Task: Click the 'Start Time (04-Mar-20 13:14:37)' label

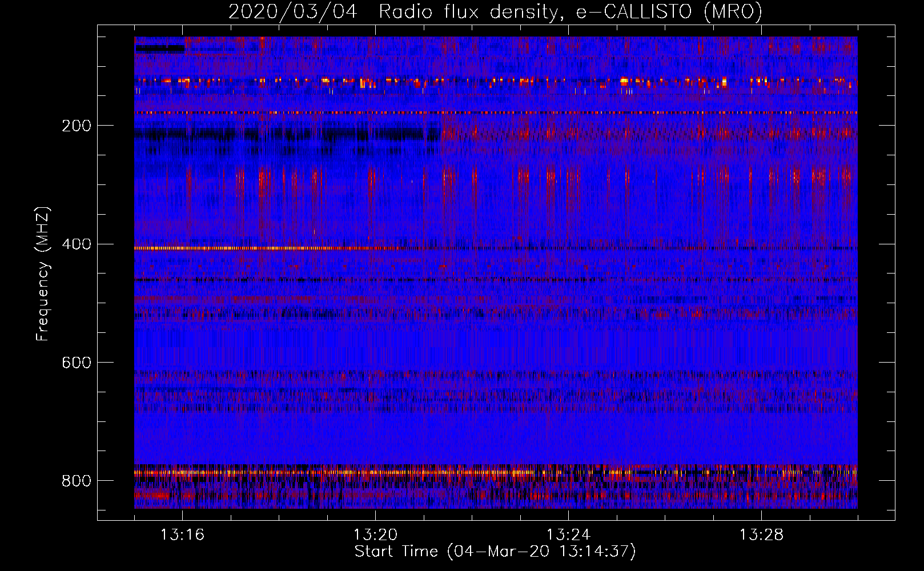Action: coord(495,552)
